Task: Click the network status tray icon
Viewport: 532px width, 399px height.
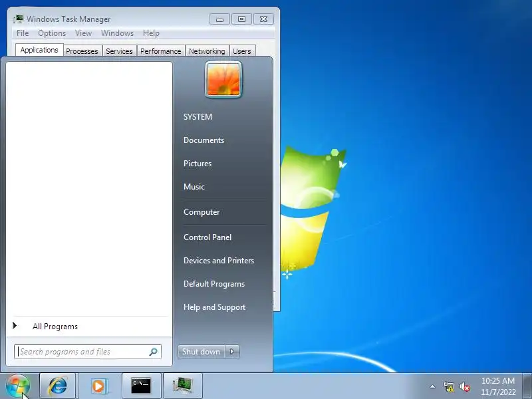Action: (448, 386)
